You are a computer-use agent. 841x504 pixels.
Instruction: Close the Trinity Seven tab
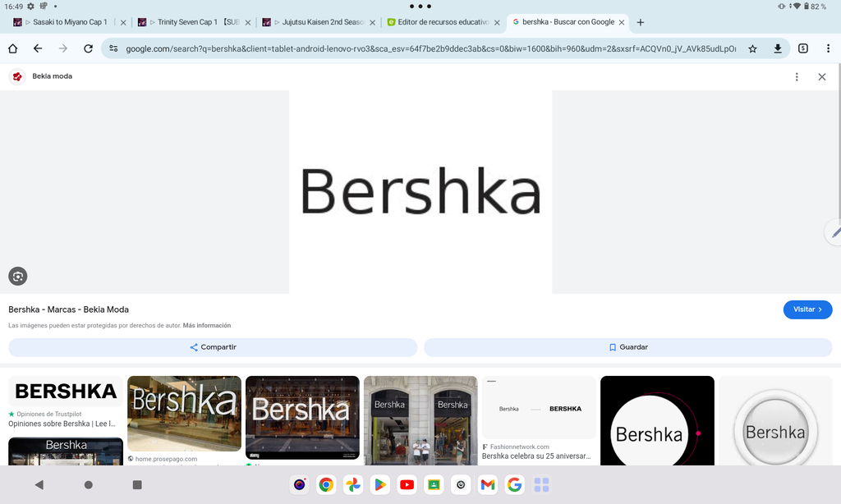click(x=248, y=22)
